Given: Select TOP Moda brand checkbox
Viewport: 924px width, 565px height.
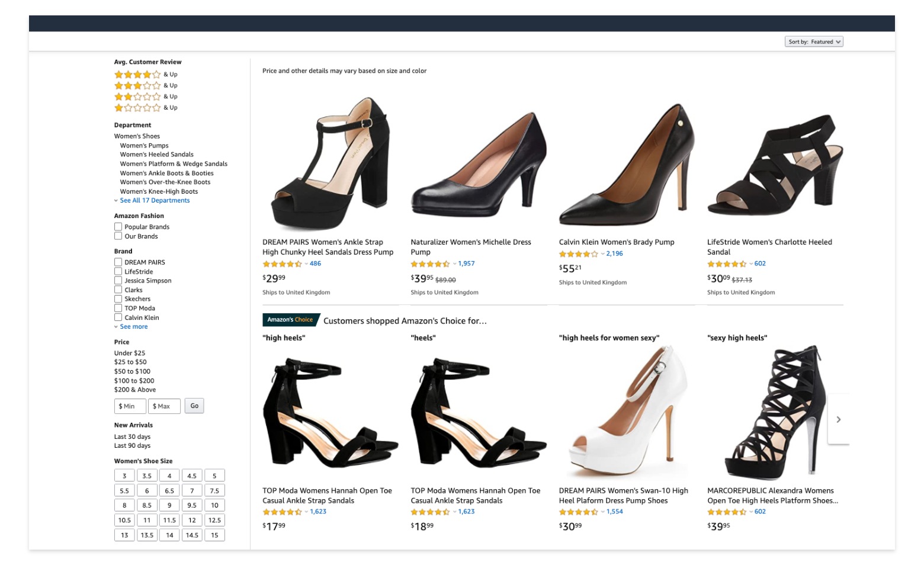Looking at the screenshot, I should pyautogui.click(x=118, y=309).
